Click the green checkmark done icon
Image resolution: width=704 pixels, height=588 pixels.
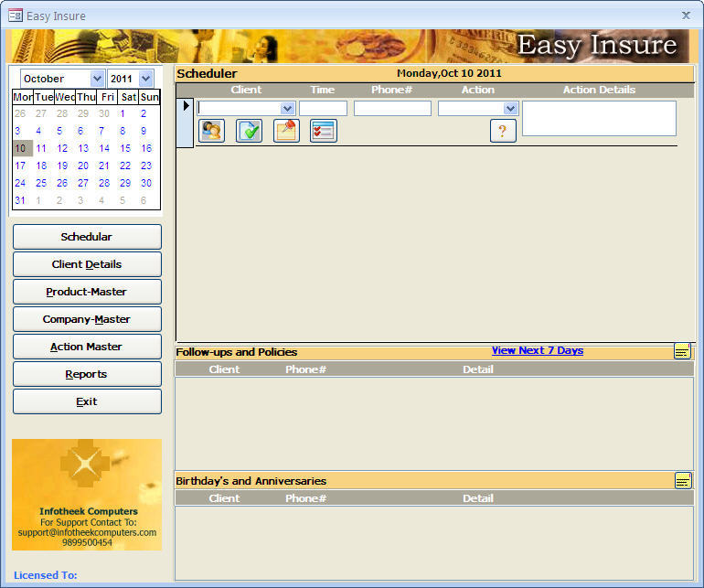[250, 131]
